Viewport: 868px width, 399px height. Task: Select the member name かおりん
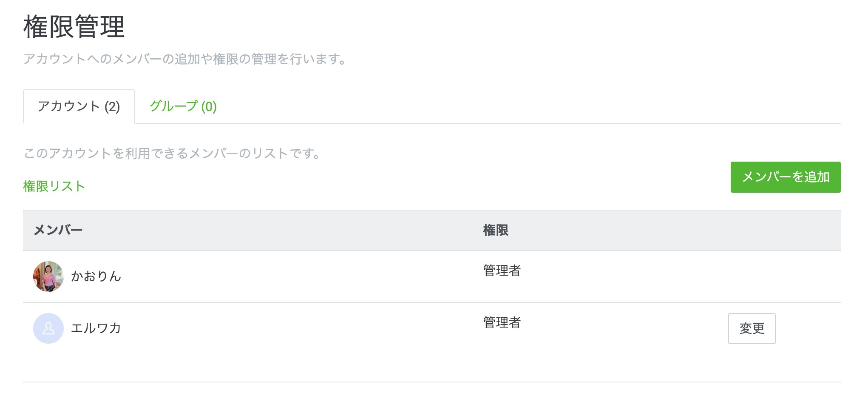coord(96,276)
